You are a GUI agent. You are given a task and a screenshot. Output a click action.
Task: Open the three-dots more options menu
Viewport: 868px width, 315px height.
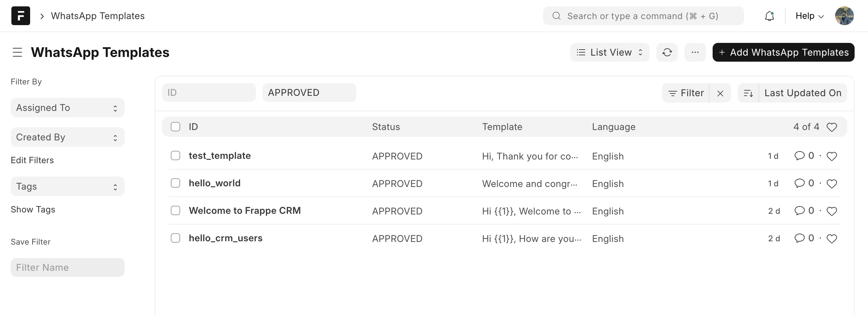tap(695, 52)
